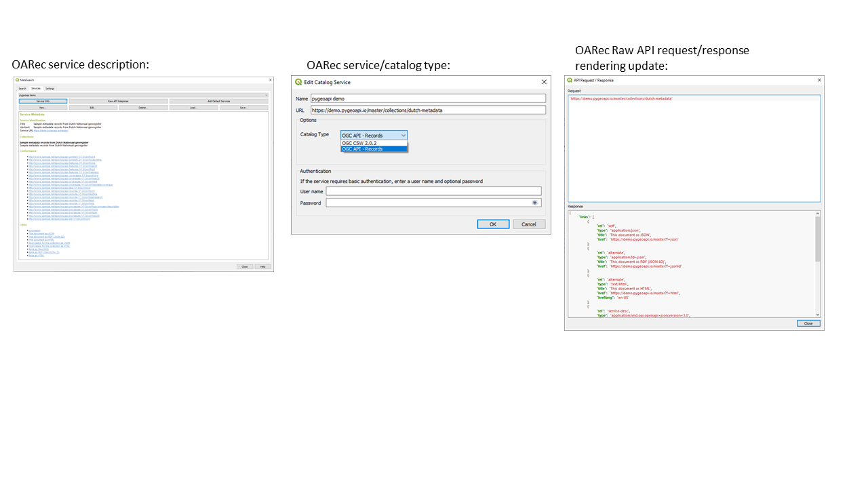Click into the User name field
The image size is (868, 488).
pyautogui.click(x=433, y=192)
